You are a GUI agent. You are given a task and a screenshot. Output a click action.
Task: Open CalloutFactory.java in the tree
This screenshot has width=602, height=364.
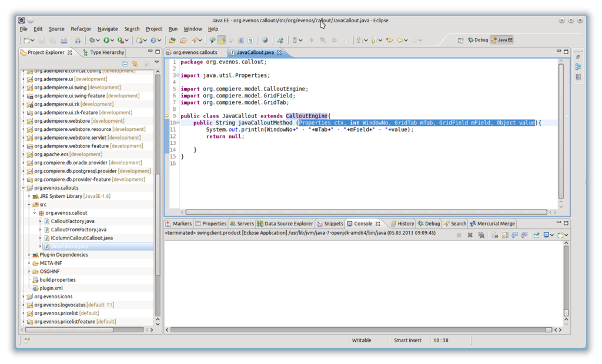point(72,221)
